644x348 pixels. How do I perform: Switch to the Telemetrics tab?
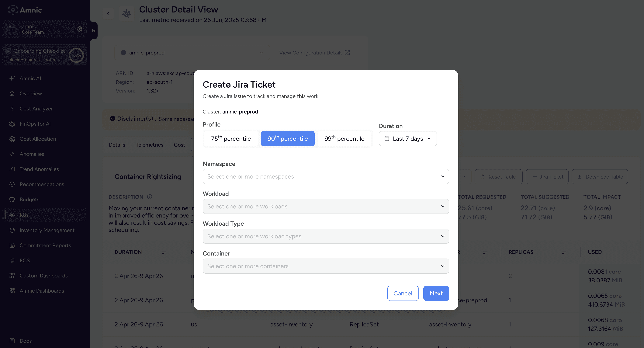point(149,145)
